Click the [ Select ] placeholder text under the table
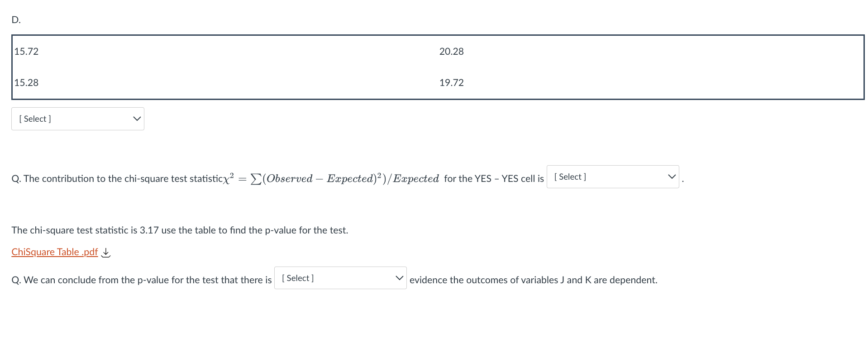Screen dimensions: 868x343 [35, 119]
